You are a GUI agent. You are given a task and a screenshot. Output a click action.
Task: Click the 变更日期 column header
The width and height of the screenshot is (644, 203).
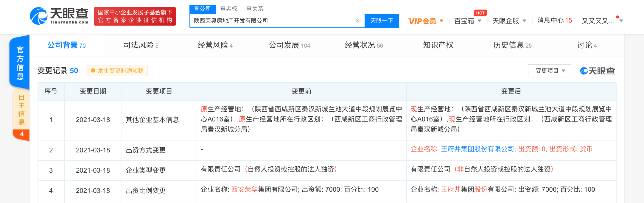(93, 91)
